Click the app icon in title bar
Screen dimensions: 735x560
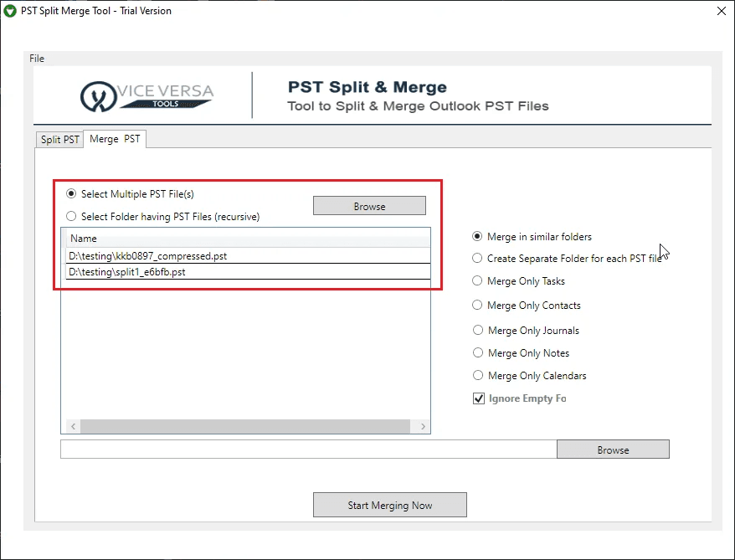pyautogui.click(x=10, y=11)
